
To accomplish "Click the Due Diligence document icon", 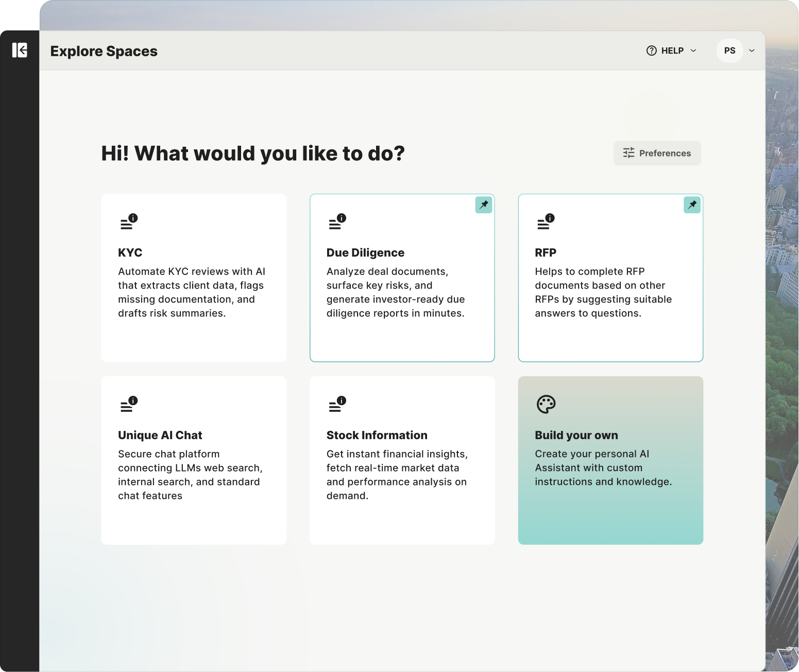I will coord(335,223).
